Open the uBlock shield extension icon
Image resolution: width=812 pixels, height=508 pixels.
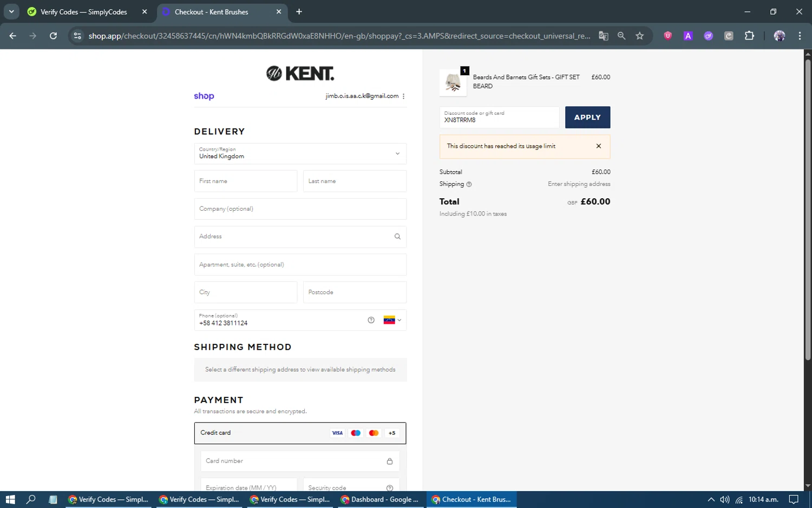point(668,36)
